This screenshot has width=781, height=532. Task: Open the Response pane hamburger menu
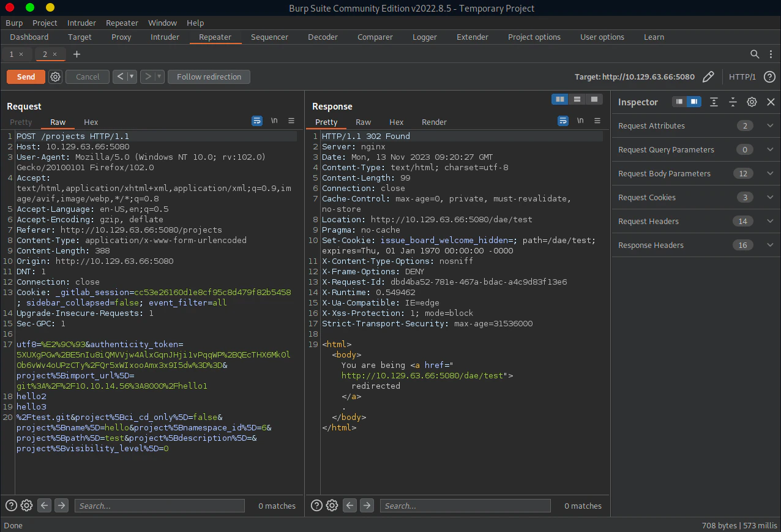[597, 121]
